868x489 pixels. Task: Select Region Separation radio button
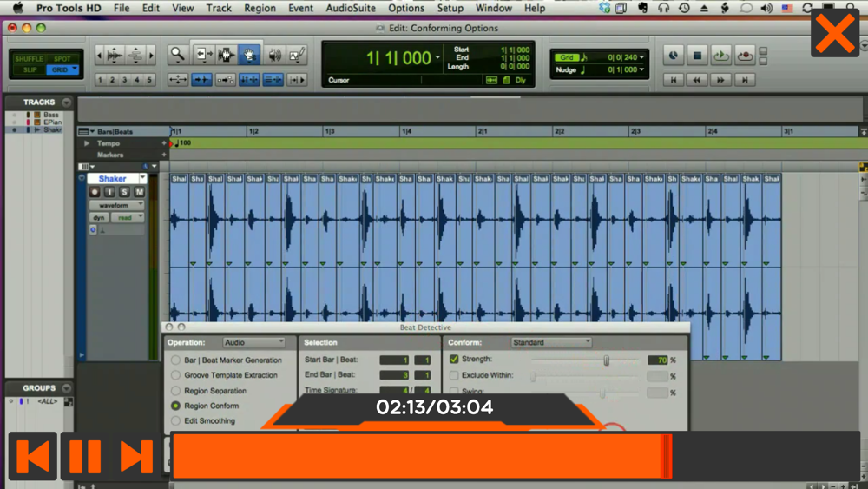[x=175, y=391]
